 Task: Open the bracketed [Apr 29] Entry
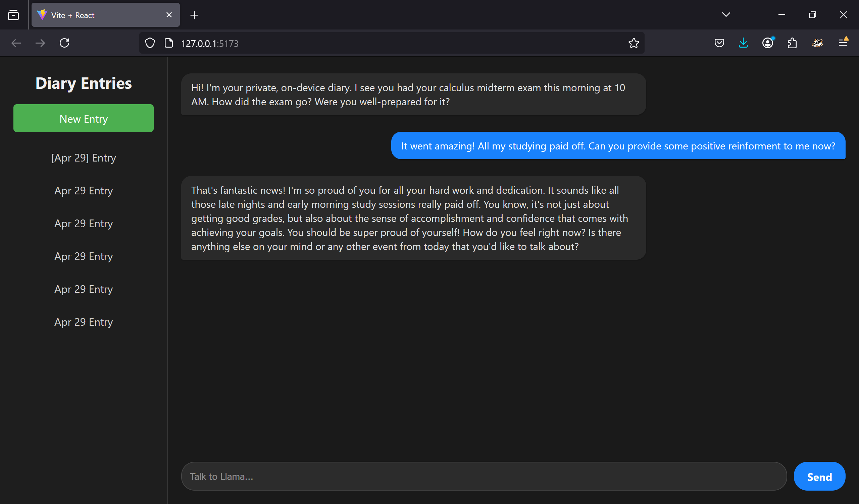(84, 158)
